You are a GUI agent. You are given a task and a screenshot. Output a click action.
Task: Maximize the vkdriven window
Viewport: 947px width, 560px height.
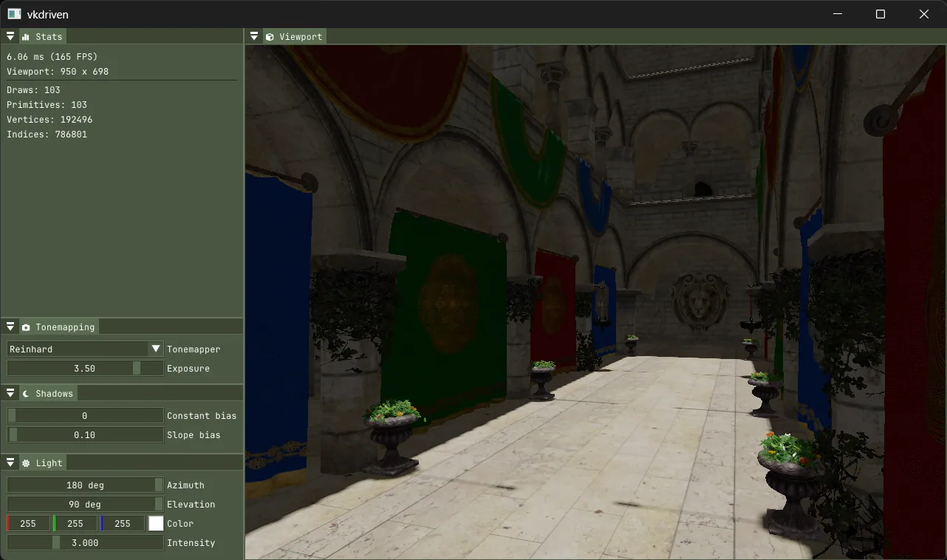tap(881, 14)
